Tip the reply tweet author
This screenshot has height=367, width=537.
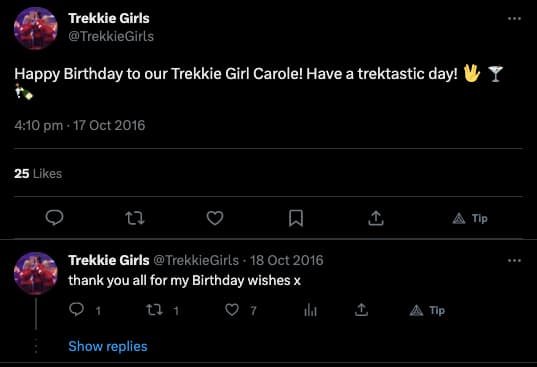pyautogui.click(x=427, y=311)
